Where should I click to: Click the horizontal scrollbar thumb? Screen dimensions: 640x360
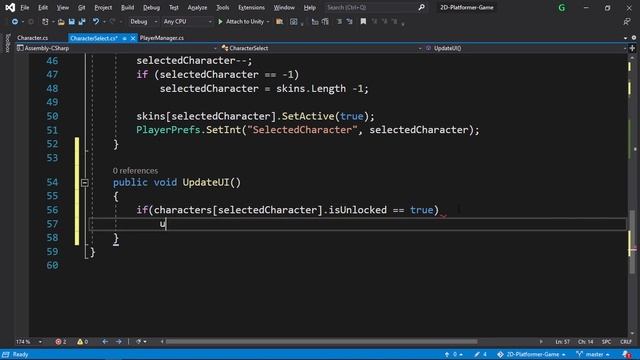[x=321, y=342]
